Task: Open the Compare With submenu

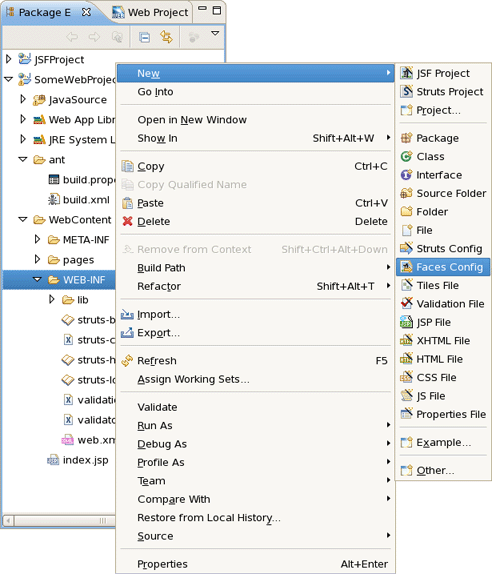Action: [x=256, y=499]
